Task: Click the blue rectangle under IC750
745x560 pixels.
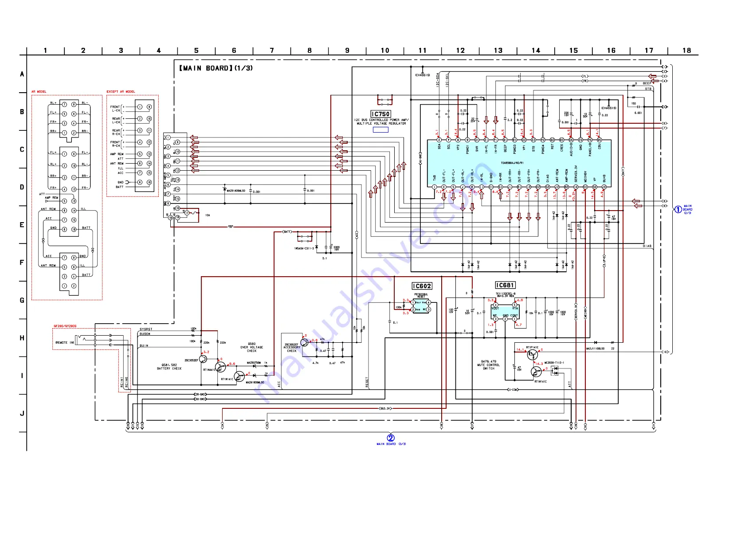Action: [380, 130]
